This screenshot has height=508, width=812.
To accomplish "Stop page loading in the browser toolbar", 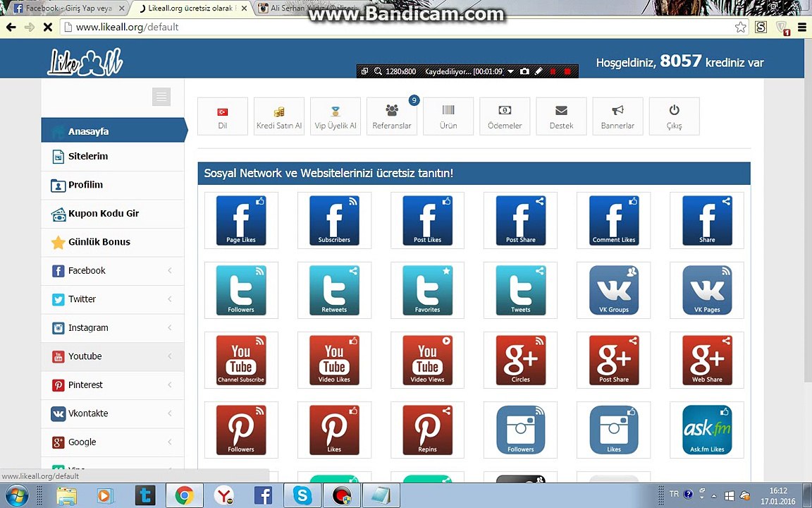I will click(x=48, y=27).
